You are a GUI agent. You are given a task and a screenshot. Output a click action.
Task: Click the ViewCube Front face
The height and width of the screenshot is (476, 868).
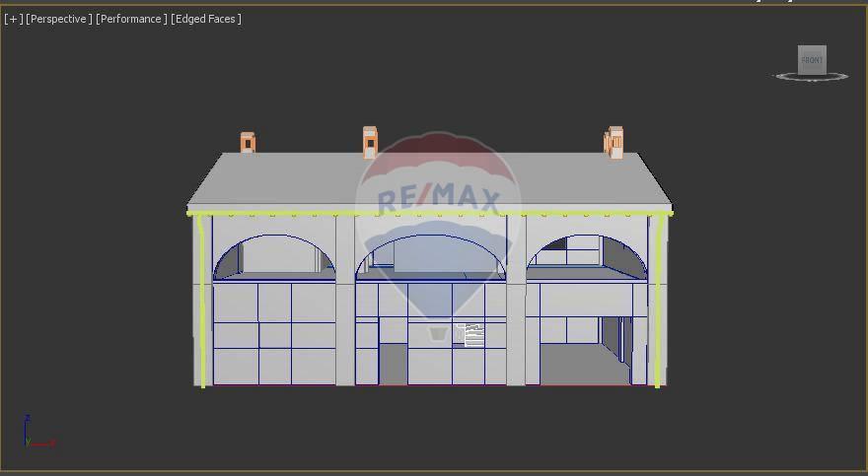pyautogui.click(x=811, y=59)
